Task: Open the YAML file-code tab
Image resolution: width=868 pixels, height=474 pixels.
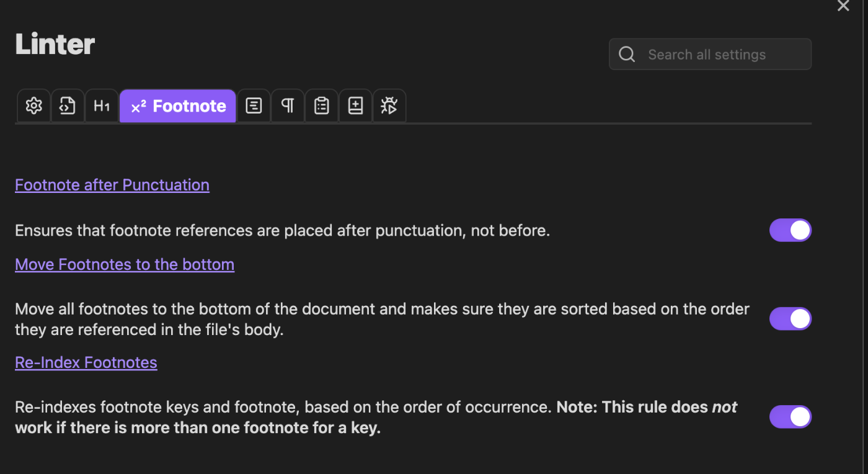Action: [x=68, y=106]
